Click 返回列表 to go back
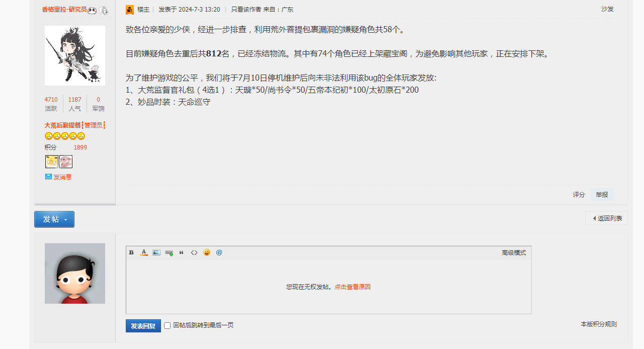This screenshot has height=349, width=644. coord(607,219)
